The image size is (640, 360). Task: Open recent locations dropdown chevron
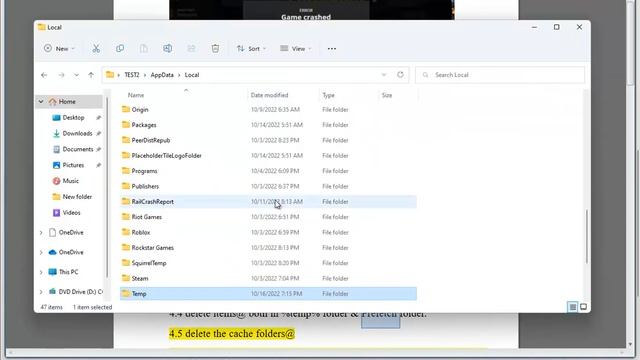pyautogui.click(x=76, y=75)
